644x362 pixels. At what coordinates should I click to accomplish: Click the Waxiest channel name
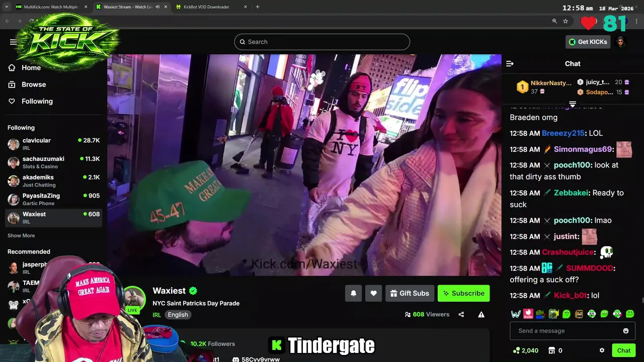169,291
